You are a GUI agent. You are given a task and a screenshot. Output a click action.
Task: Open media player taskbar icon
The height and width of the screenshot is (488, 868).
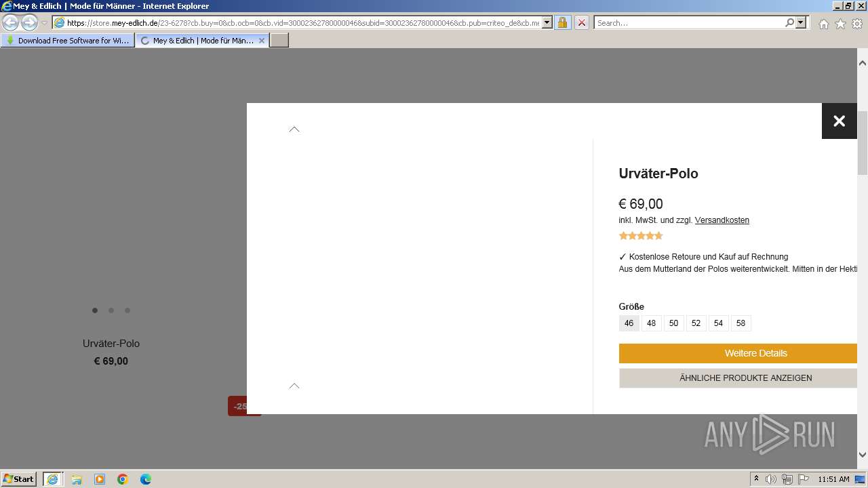(x=100, y=479)
